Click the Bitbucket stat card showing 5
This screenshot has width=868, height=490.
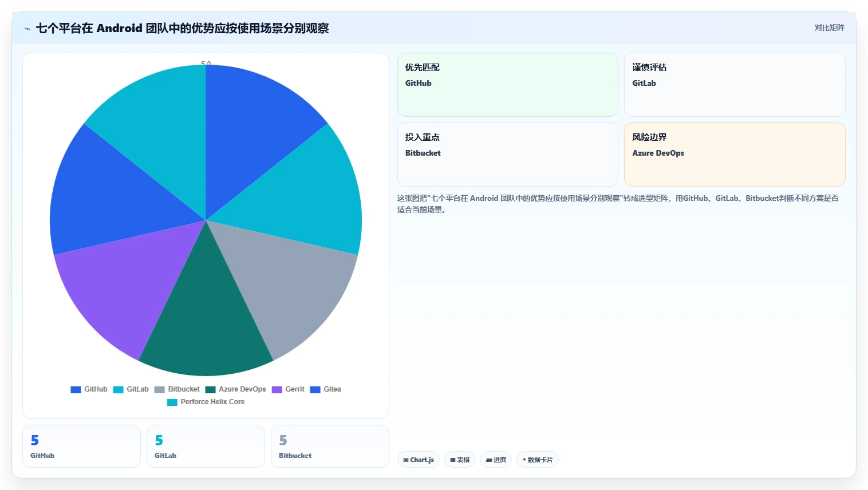pyautogui.click(x=330, y=446)
